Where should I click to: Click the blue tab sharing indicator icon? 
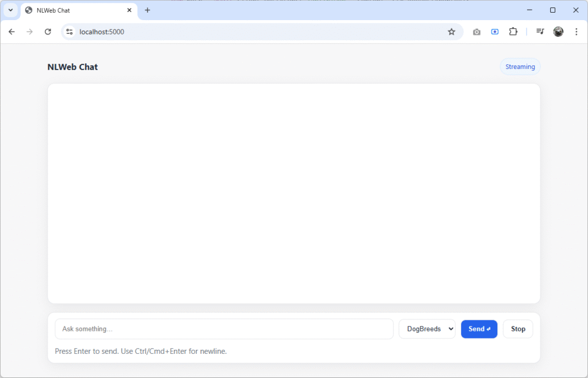tap(494, 32)
